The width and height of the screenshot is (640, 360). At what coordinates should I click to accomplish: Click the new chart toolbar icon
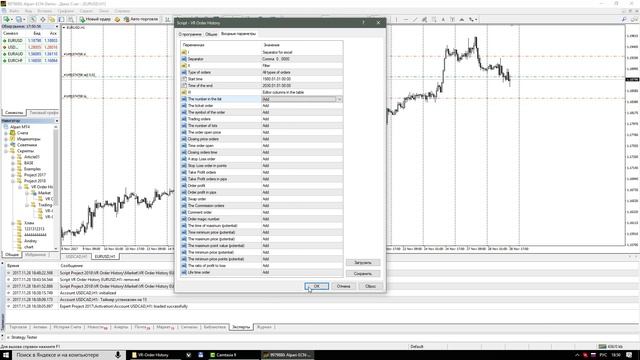click(x=7, y=19)
